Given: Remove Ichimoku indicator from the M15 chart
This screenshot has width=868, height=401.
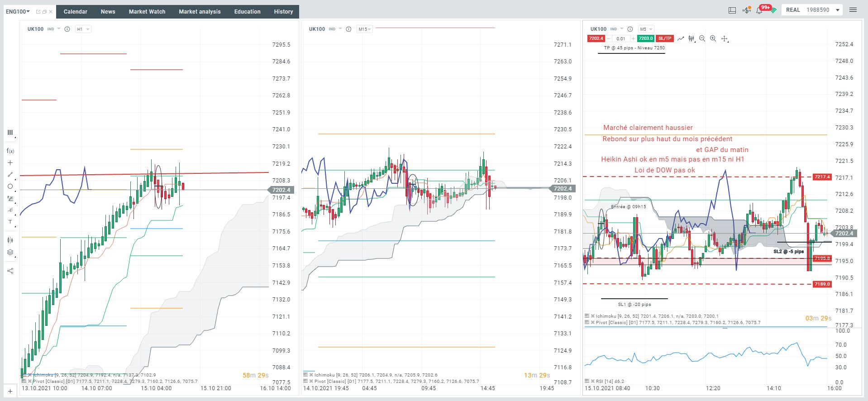Looking at the screenshot, I should tap(311, 375).
